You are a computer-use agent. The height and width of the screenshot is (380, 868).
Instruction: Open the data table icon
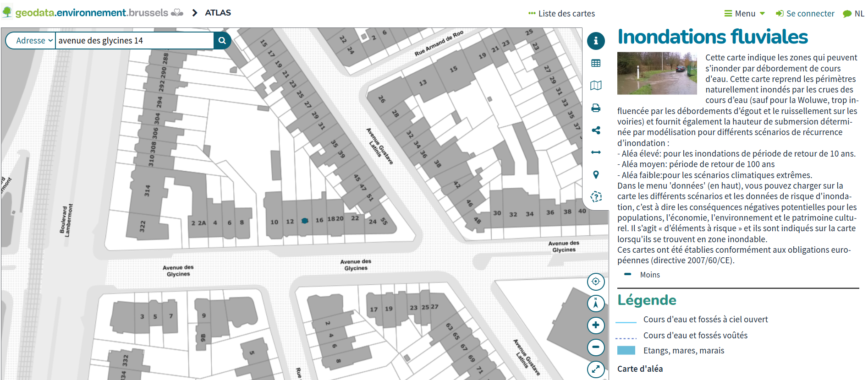click(596, 63)
